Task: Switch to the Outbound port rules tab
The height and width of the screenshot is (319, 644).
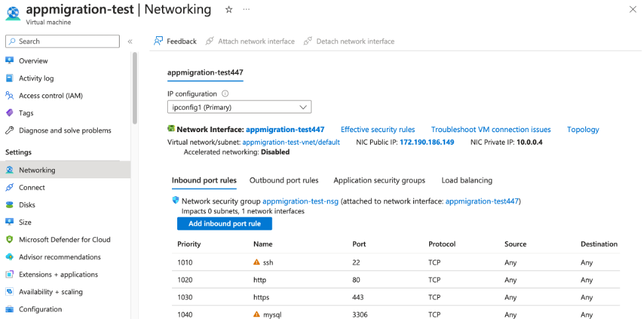Action: coord(284,180)
